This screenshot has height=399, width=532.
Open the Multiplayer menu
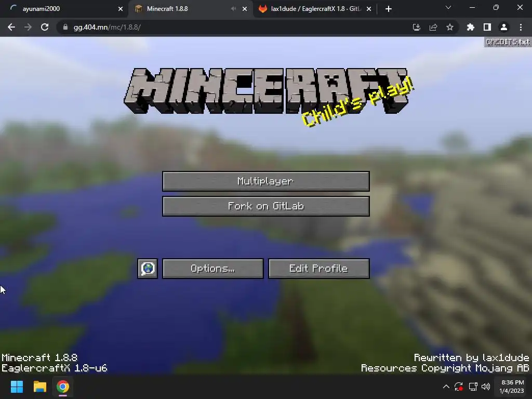pyautogui.click(x=265, y=181)
